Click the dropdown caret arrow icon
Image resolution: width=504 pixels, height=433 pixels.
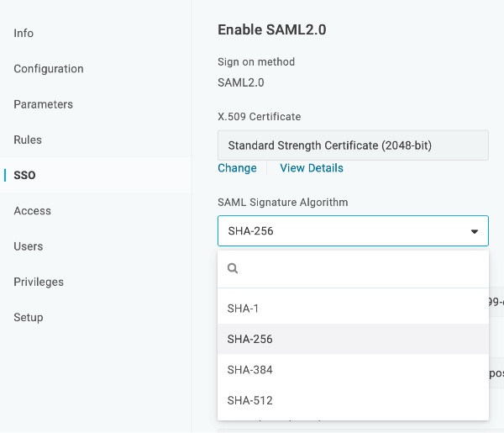474,231
